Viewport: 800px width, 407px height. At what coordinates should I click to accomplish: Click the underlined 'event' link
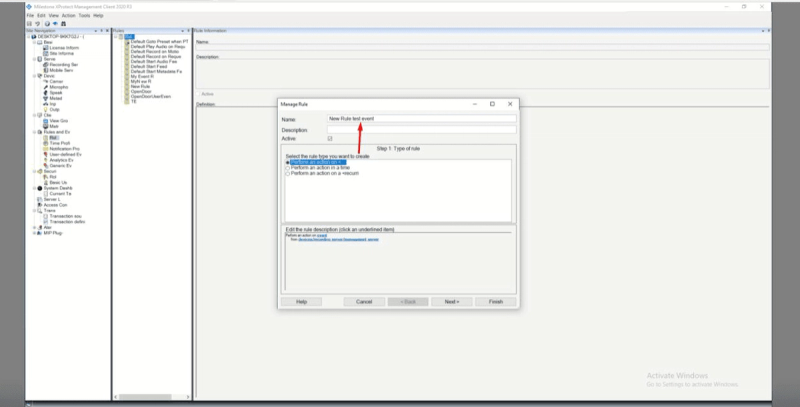322,236
